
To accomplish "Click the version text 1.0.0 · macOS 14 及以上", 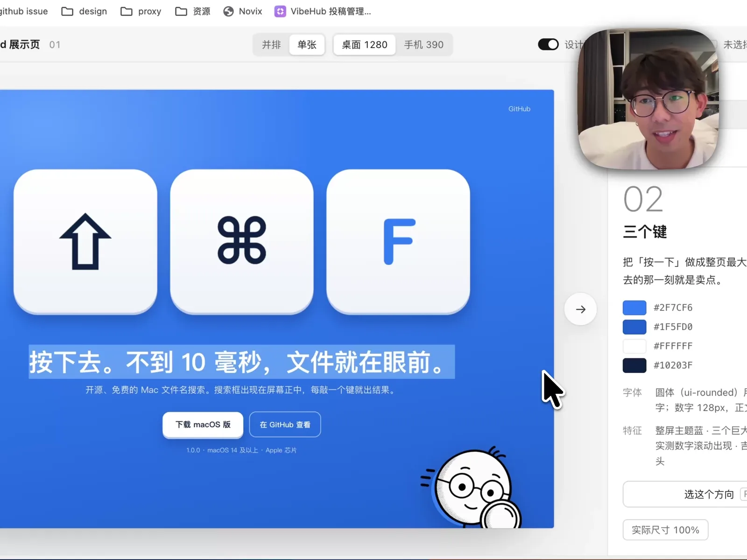I will click(x=241, y=450).
